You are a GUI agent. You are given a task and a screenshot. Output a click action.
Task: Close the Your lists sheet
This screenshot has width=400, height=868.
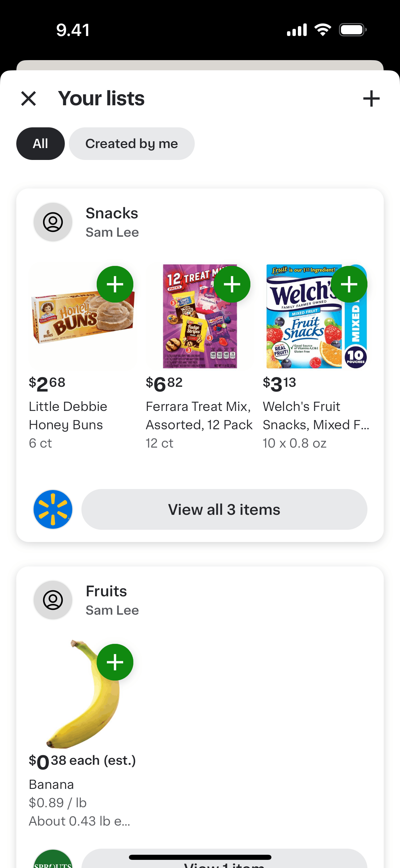(x=28, y=99)
